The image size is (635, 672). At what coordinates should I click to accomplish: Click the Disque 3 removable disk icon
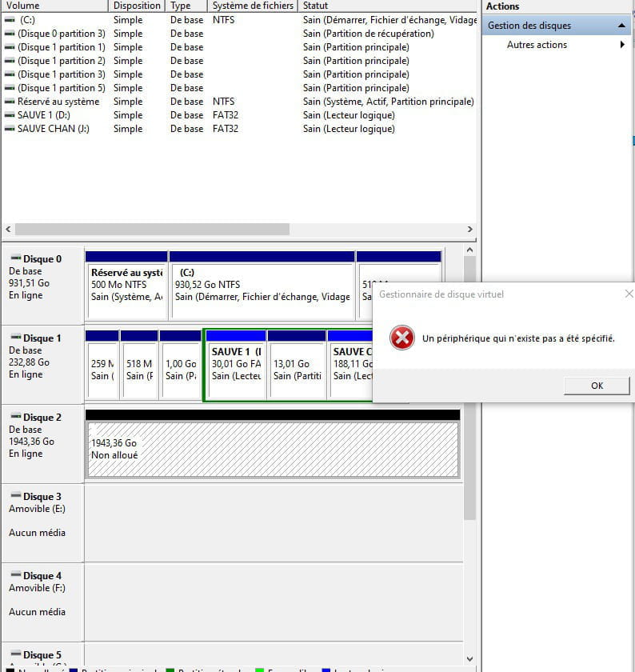click(x=15, y=497)
